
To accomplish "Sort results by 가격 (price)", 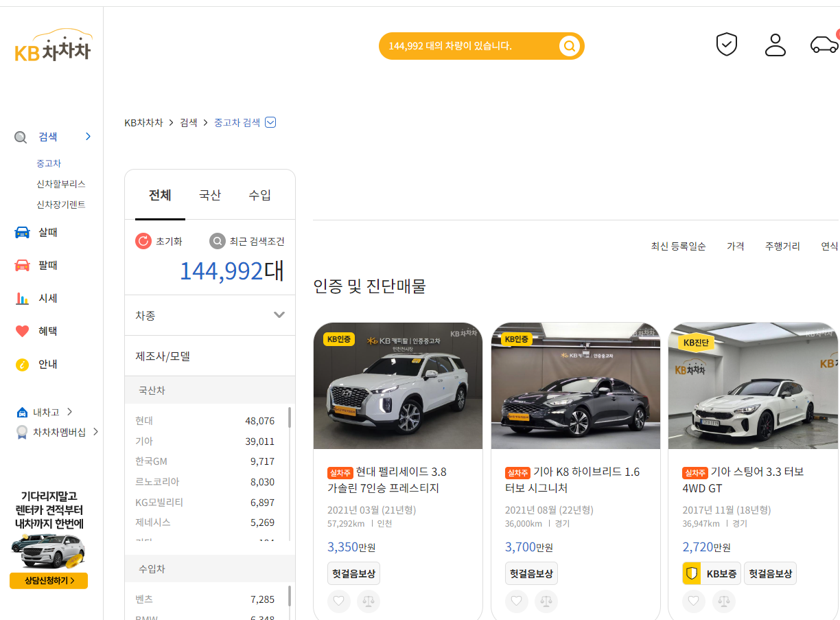I will click(735, 246).
